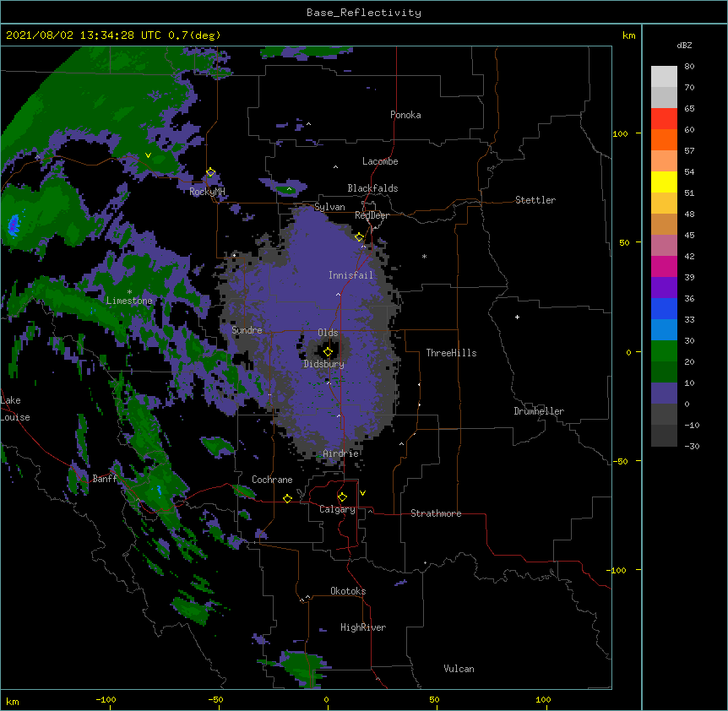The height and width of the screenshot is (711, 728).
Task: Click the Didsbury city label
Action: click(x=324, y=364)
